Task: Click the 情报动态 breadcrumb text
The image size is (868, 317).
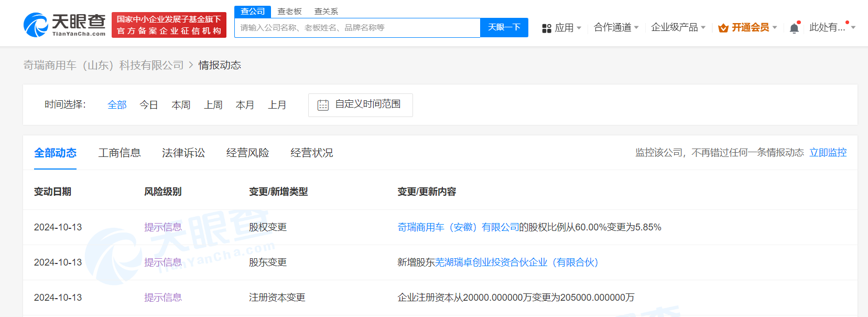Action: coord(220,65)
